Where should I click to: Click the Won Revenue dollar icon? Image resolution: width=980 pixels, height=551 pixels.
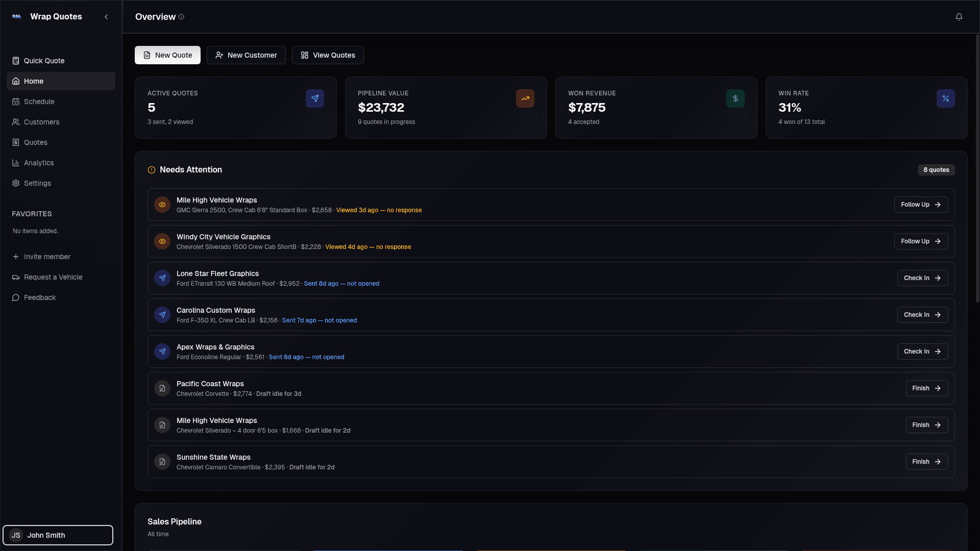735,98
